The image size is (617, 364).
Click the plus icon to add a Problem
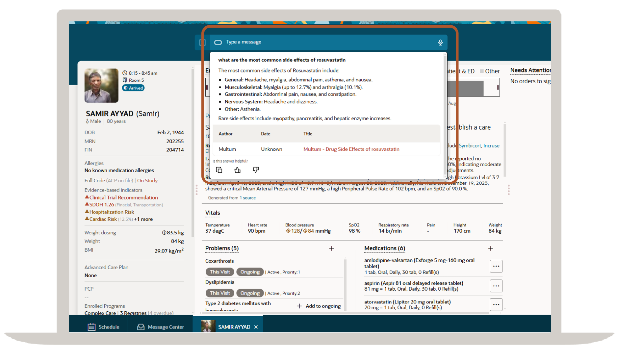click(332, 248)
